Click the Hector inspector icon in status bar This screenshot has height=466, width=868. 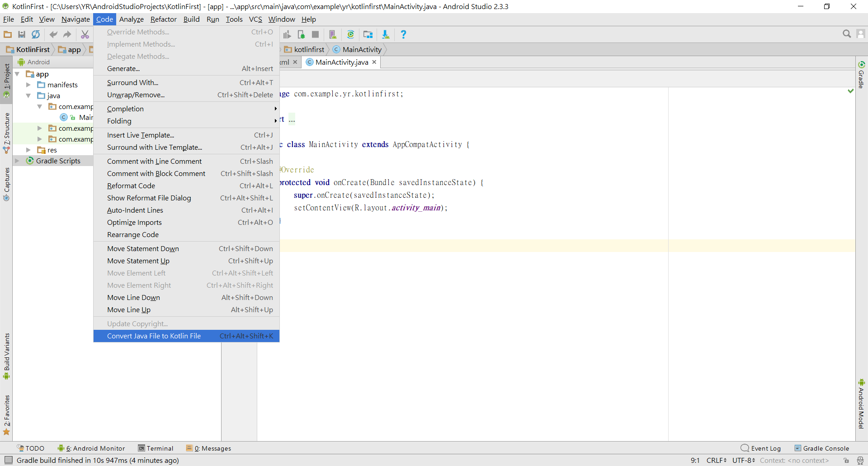(x=860, y=461)
